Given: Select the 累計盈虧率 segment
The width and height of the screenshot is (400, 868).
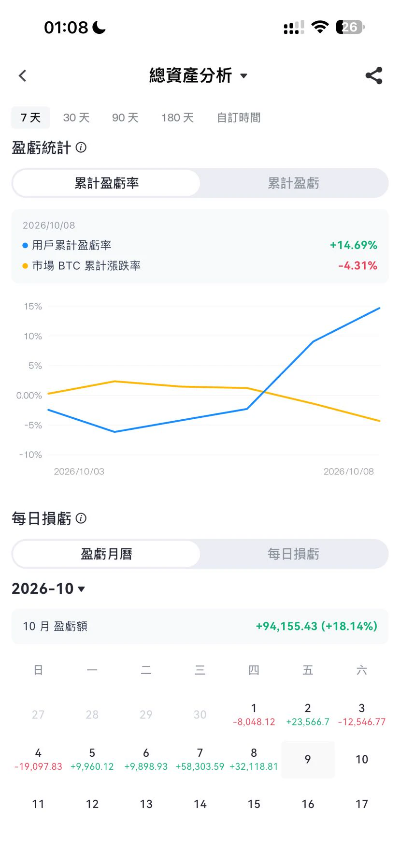Looking at the screenshot, I should coord(106,183).
